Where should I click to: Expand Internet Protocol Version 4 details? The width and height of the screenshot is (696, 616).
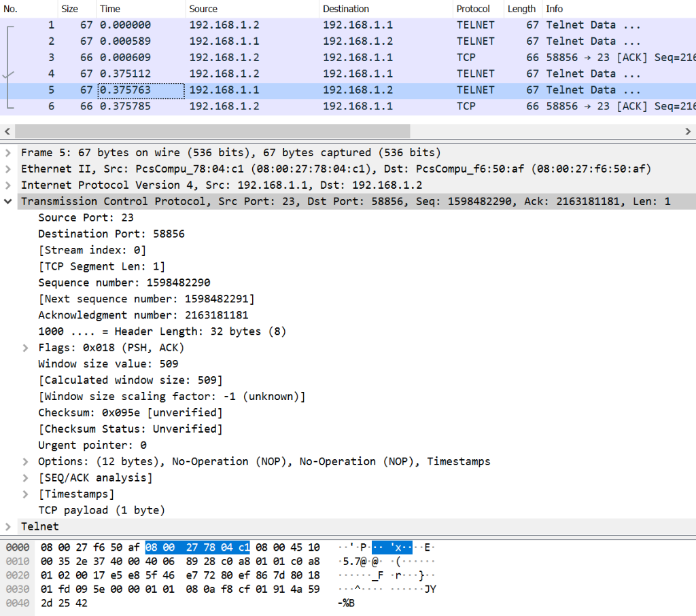(7, 185)
